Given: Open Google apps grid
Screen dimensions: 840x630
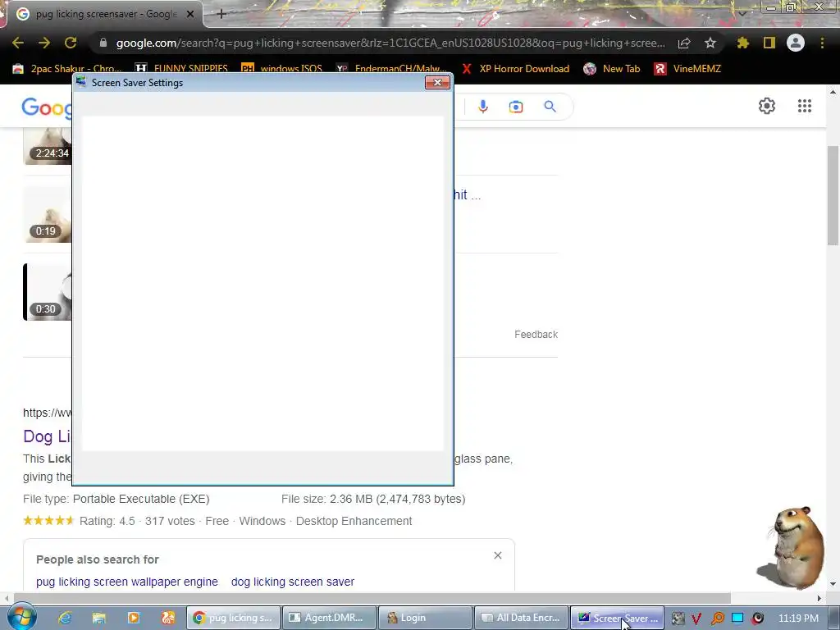Looking at the screenshot, I should [x=804, y=106].
